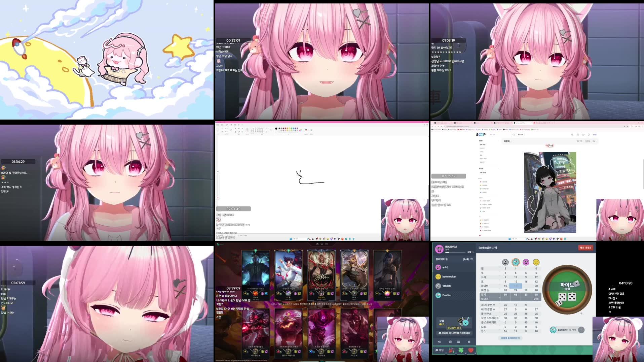Click the gray one-eyed avatar above the scorecard

[x=505, y=262]
